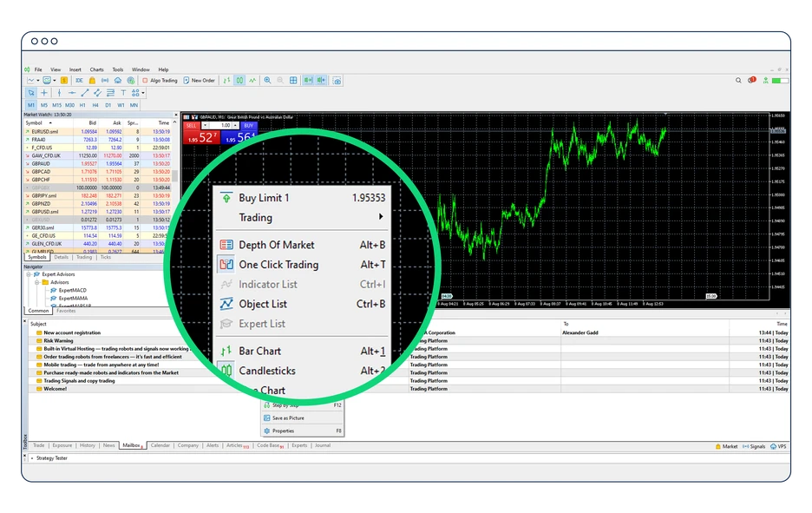Open the objects shapes dropdown arrow
812x513 pixels.
[x=143, y=93]
